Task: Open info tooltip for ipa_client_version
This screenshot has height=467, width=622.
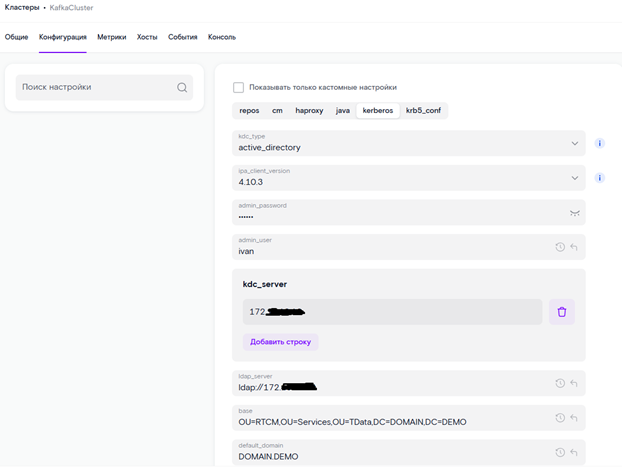Action: tap(599, 178)
